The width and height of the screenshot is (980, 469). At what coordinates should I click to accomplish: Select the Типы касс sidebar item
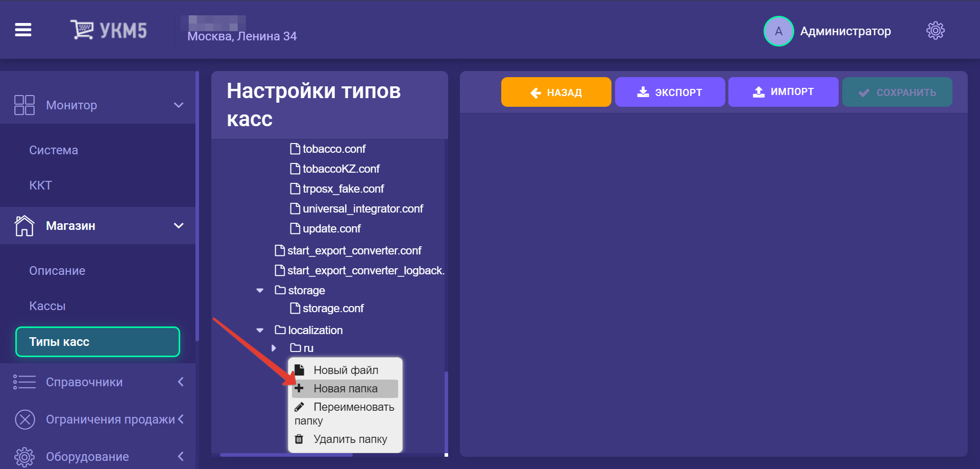point(97,342)
